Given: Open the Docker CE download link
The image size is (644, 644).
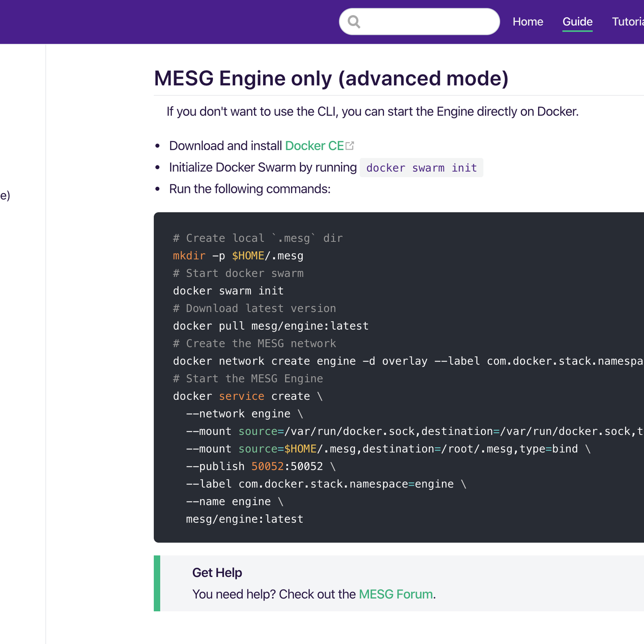Looking at the screenshot, I should click(x=314, y=146).
